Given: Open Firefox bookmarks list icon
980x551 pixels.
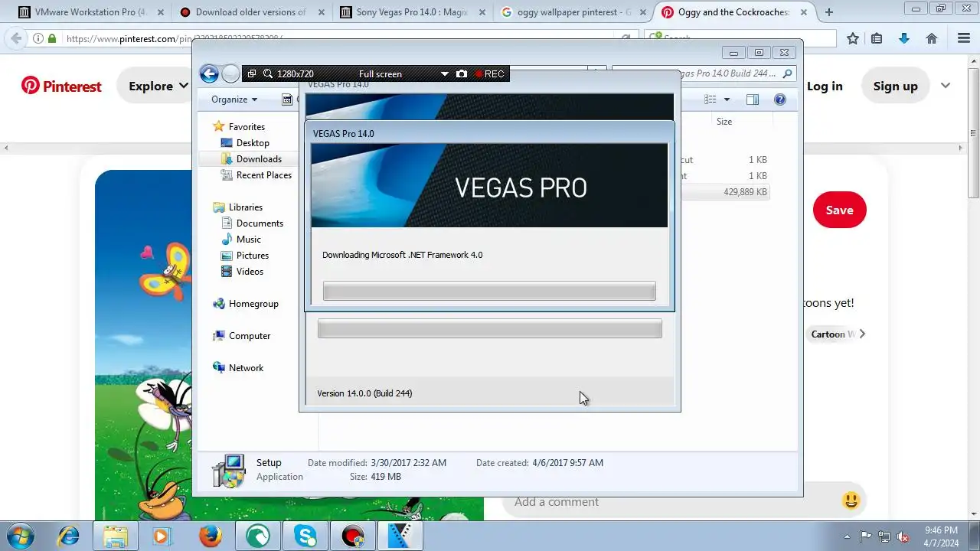Looking at the screenshot, I should (877, 38).
